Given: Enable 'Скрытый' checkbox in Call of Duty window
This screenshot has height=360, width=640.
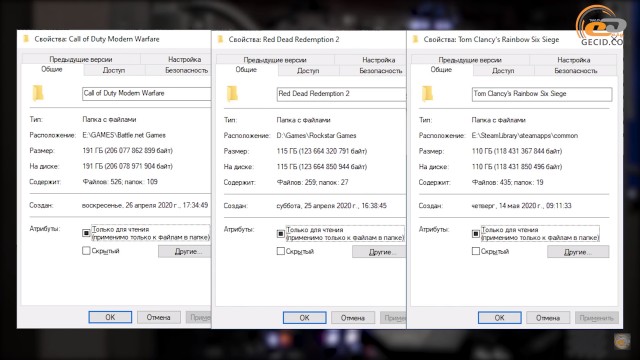Looking at the screenshot, I should click(x=86, y=251).
